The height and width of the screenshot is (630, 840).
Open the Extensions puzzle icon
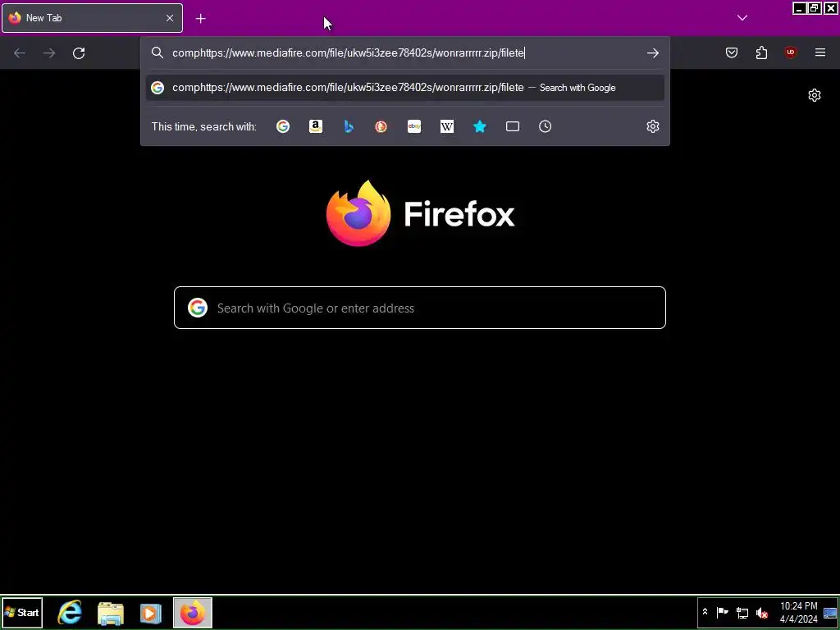pos(761,52)
